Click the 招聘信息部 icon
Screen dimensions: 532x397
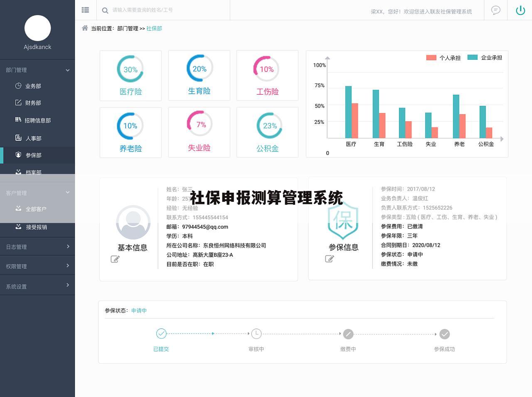(18, 120)
